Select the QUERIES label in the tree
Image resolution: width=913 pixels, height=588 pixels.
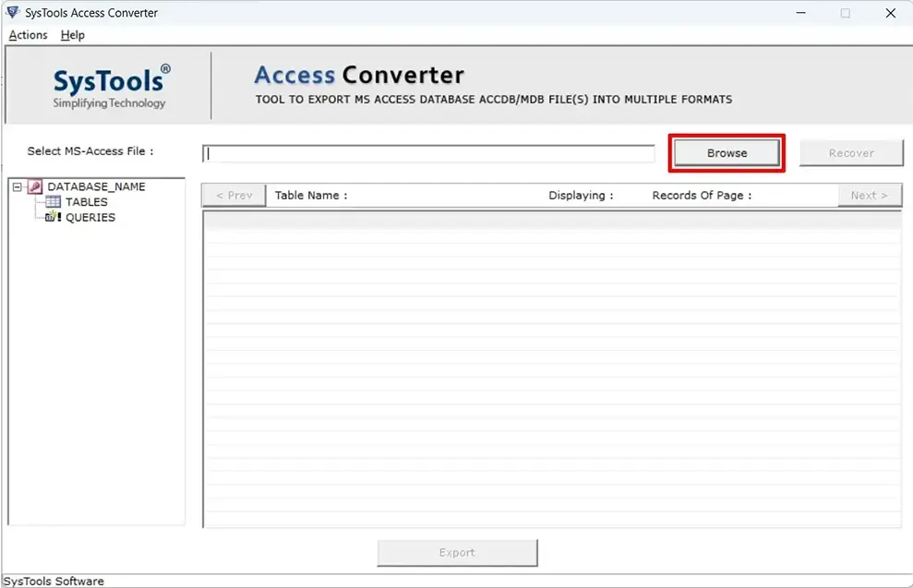pos(90,218)
